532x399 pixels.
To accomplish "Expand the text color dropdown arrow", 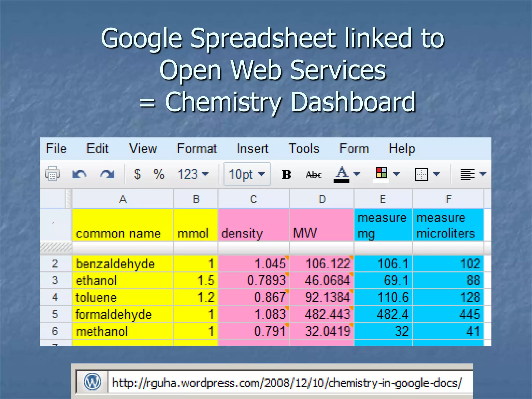I will click(357, 174).
